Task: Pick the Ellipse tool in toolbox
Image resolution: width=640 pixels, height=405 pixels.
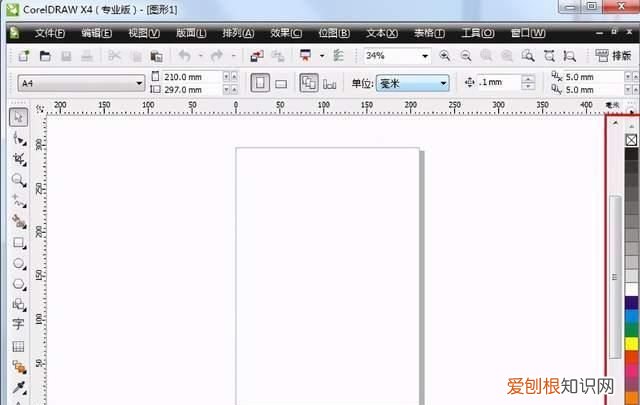Action: point(18,263)
